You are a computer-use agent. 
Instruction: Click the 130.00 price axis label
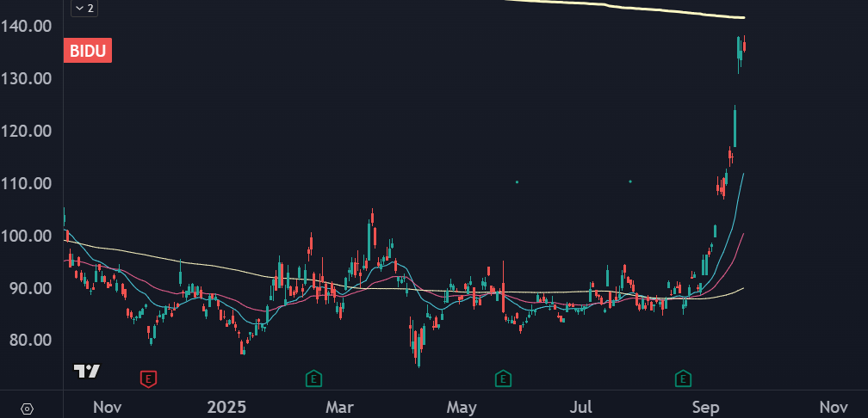tap(27, 78)
